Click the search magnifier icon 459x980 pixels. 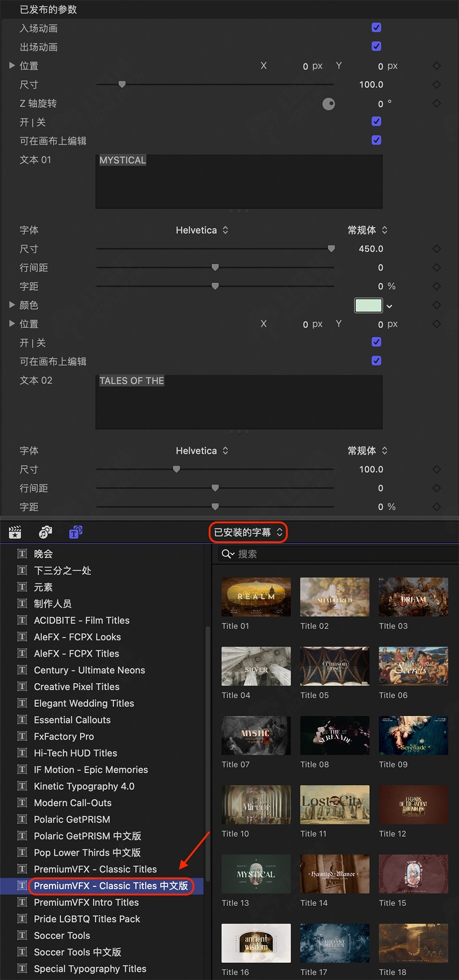[228, 554]
